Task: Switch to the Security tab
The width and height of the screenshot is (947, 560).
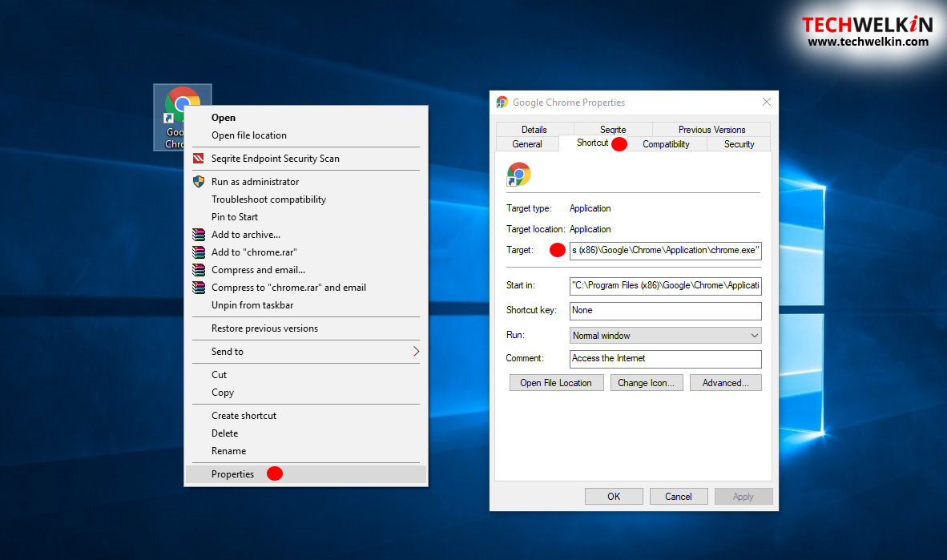Action: click(739, 143)
